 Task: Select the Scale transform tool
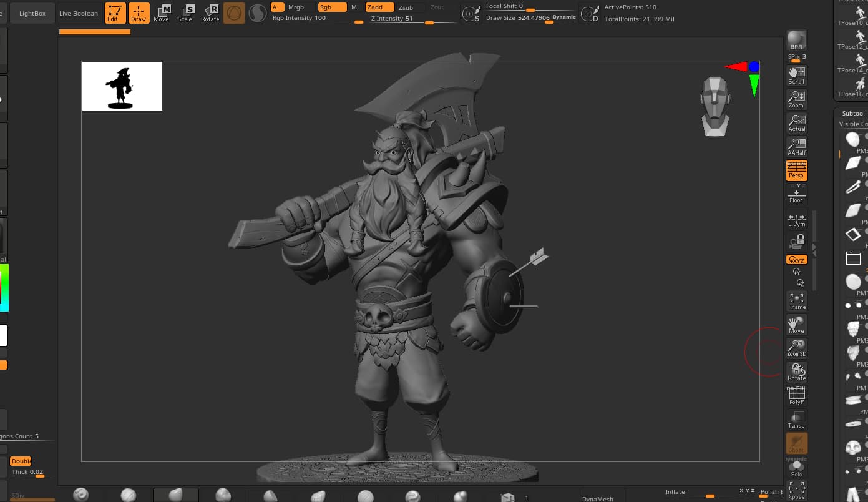pyautogui.click(x=185, y=13)
